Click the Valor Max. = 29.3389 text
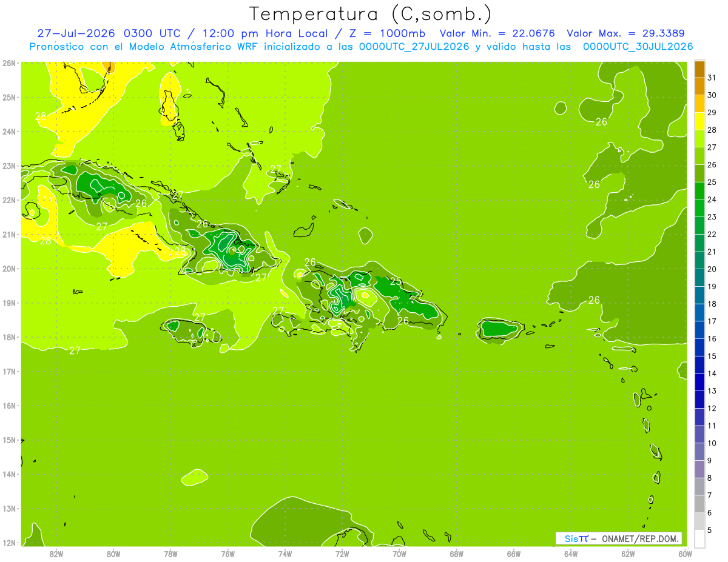Screen dimensions: 728x562 (629, 33)
